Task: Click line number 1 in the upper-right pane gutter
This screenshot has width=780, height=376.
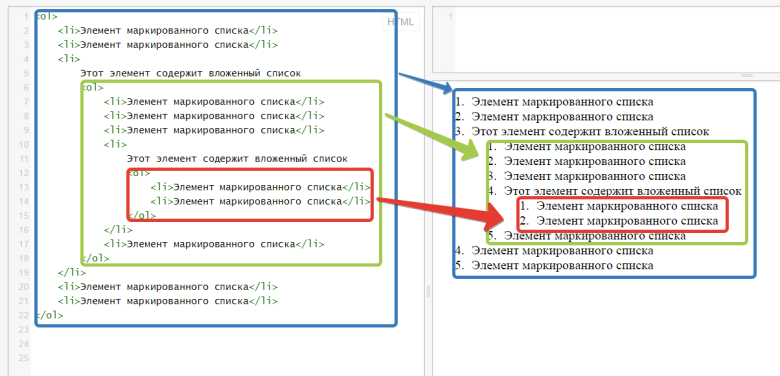Action: click(451, 17)
